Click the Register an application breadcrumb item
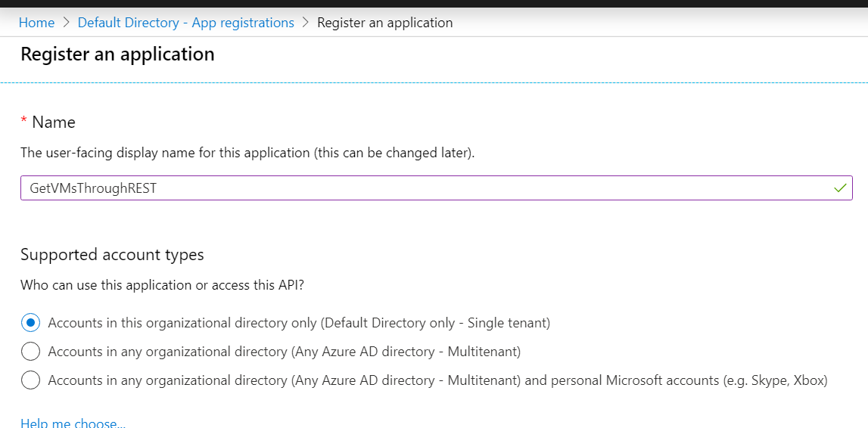 [384, 23]
